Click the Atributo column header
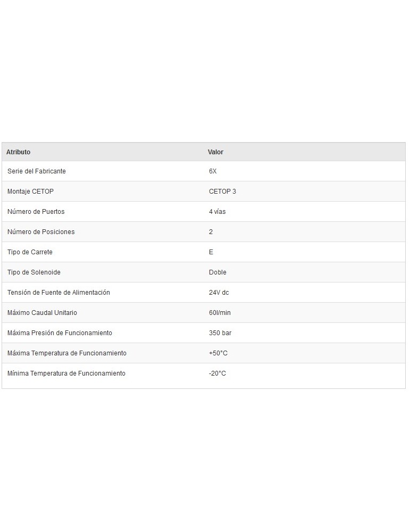 (19, 152)
